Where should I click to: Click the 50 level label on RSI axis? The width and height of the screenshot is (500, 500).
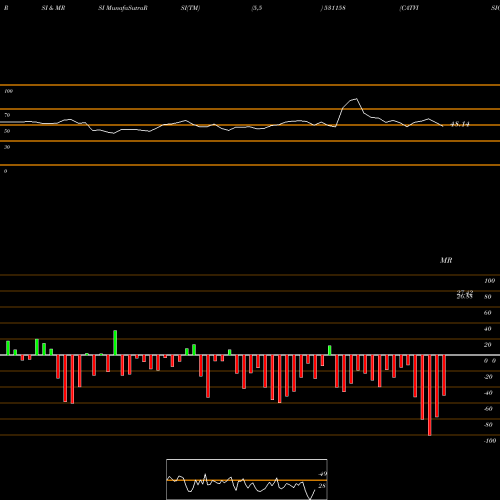point(7,131)
